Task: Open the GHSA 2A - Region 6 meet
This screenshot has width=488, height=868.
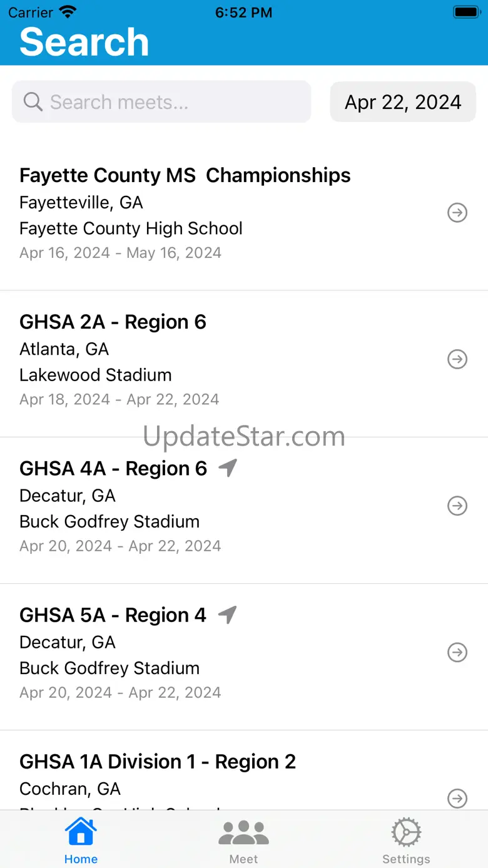Action: click(x=113, y=322)
